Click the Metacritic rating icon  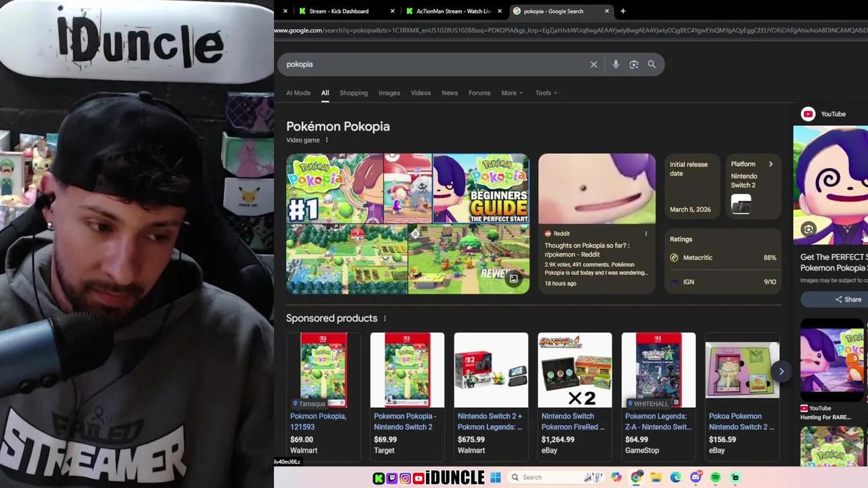(x=674, y=258)
